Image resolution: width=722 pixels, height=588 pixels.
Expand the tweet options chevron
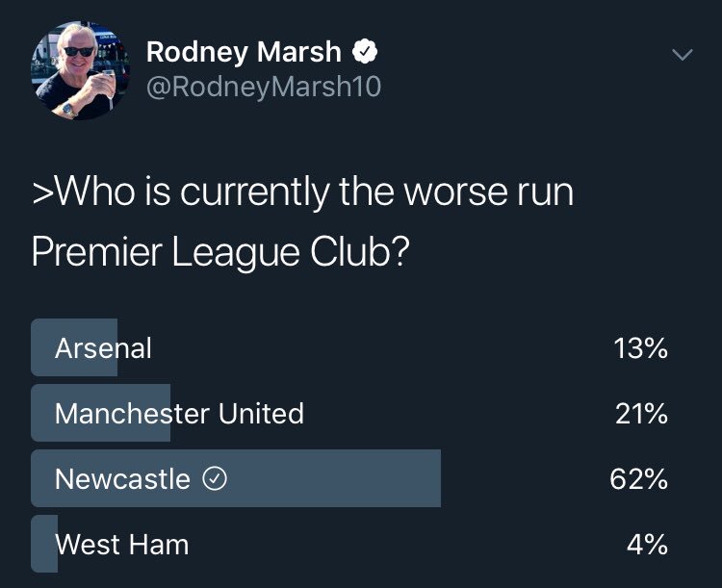682,54
